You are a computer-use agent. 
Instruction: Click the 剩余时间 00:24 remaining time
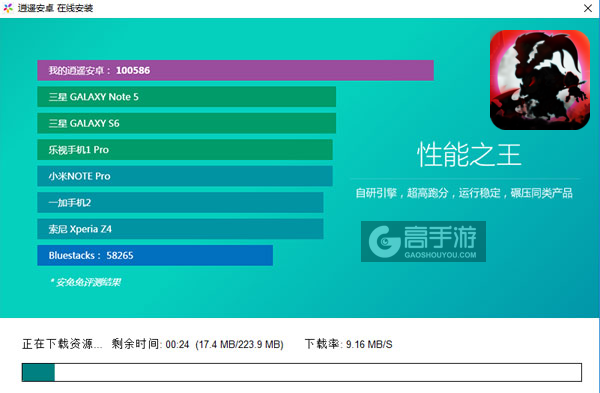coord(150,344)
